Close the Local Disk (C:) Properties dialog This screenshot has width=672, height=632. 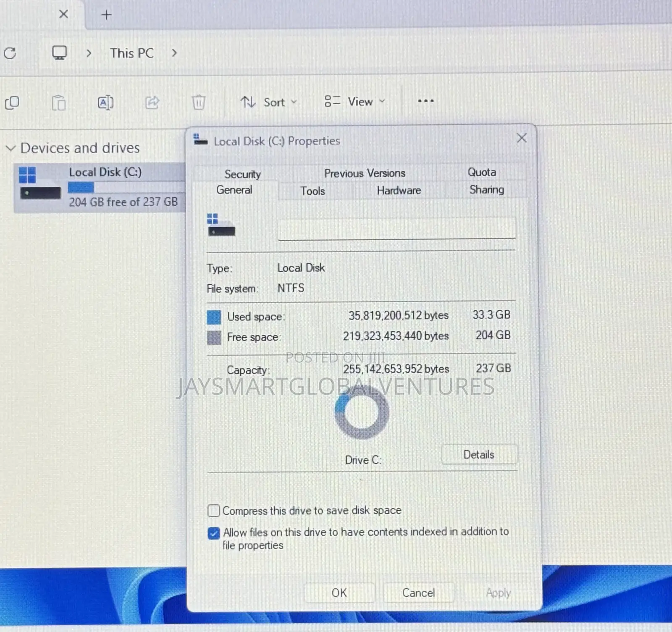coord(522,138)
